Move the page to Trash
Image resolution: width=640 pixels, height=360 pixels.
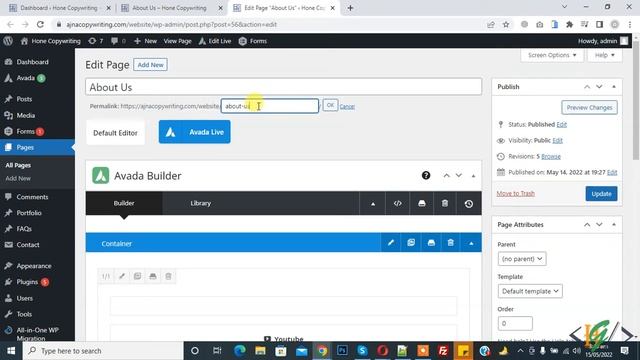click(516, 193)
